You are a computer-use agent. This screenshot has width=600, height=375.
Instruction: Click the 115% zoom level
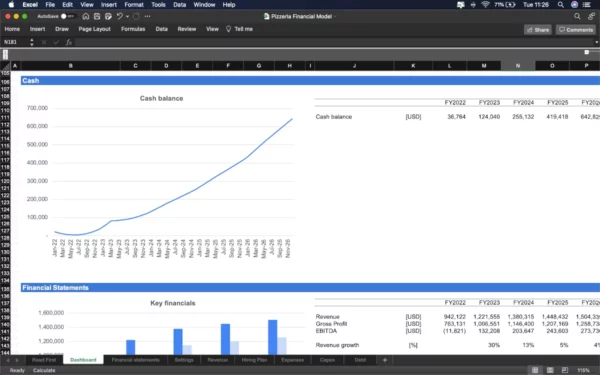point(583,370)
